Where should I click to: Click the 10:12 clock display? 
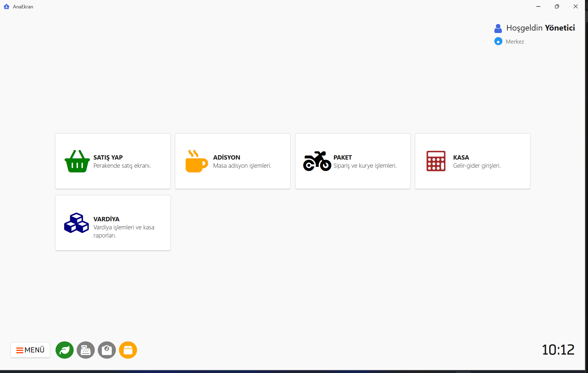(558, 350)
